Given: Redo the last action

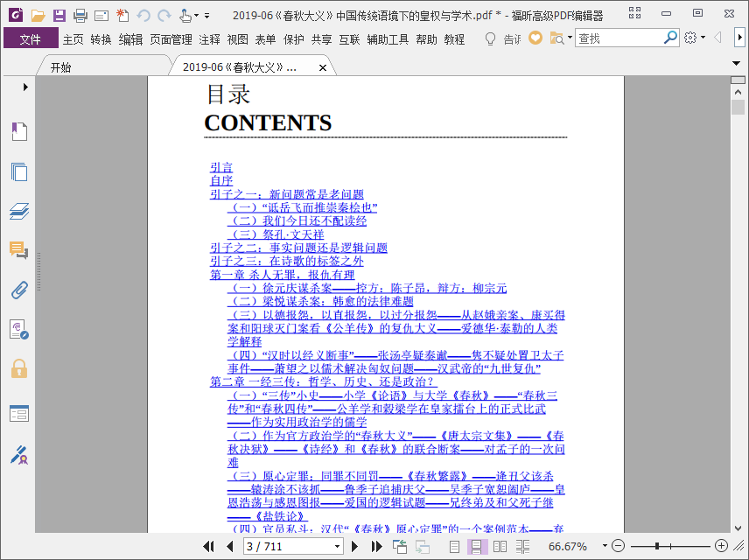Looking at the screenshot, I should tap(164, 15).
